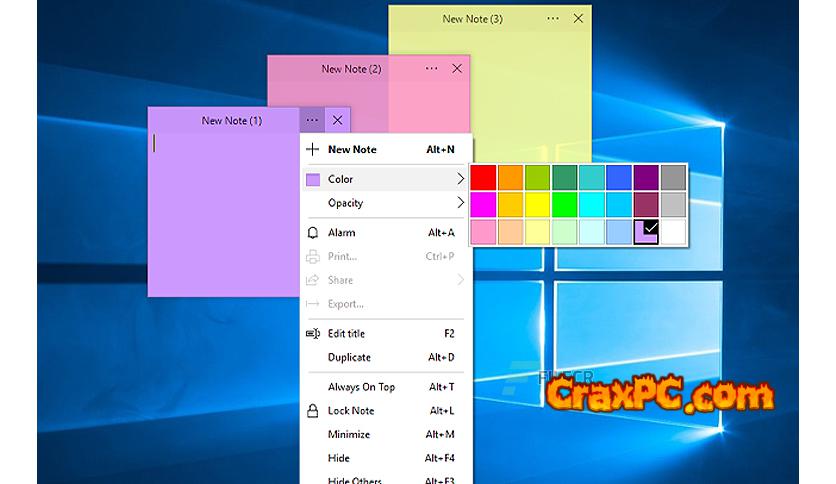This screenshot has height=484, width=836.
Task: Click the Edit title rename icon
Action: coord(312,334)
